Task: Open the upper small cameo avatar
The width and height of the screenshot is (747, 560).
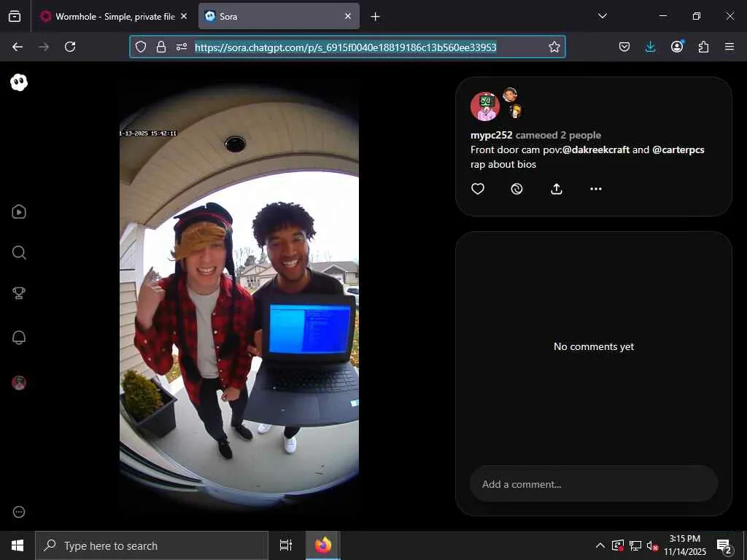Action: coord(510,95)
